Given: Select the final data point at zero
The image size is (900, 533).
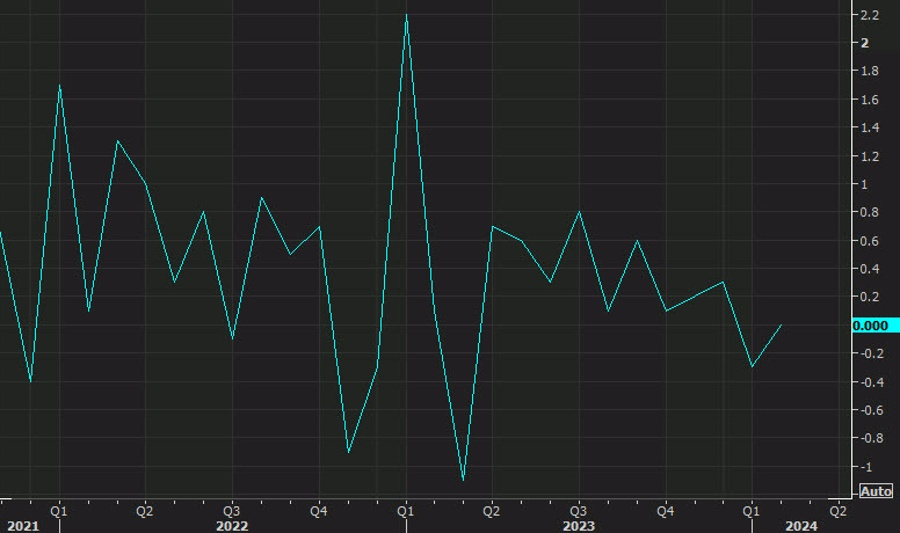Looking at the screenshot, I should [781, 325].
